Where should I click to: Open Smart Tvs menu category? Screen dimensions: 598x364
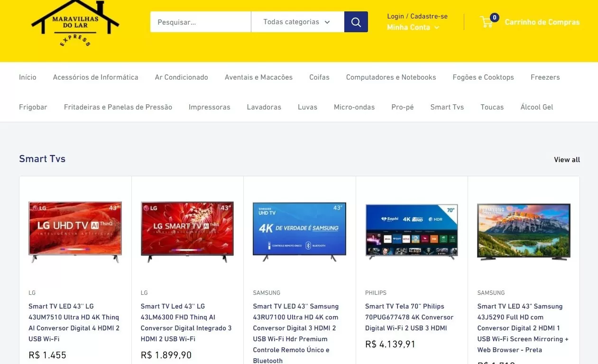pyautogui.click(x=447, y=107)
